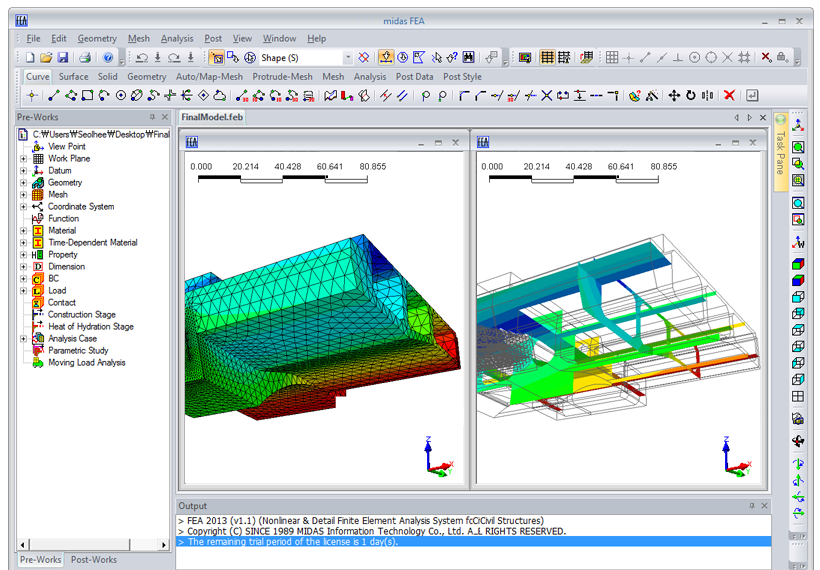This screenshot has height=570, width=820.
Task: Click the binoculars Find icon
Action: tap(469, 58)
